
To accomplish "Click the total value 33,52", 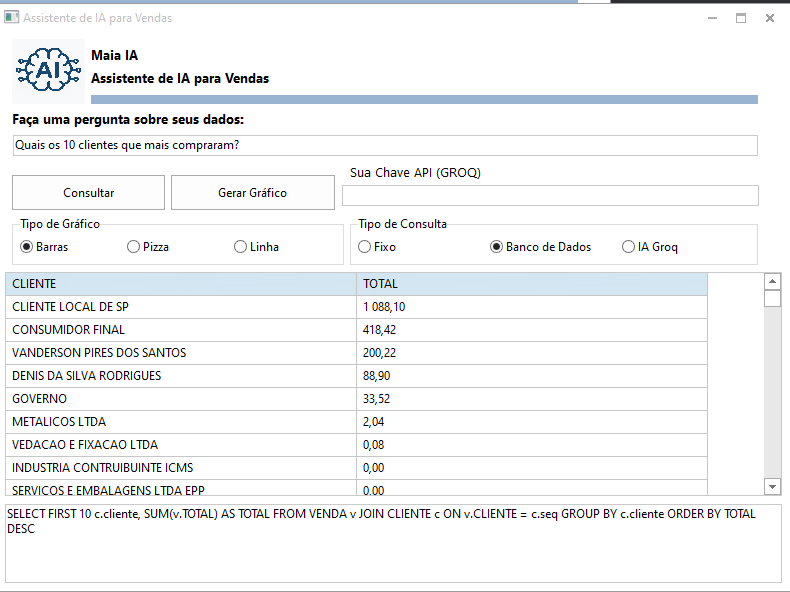I will (x=376, y=399).
